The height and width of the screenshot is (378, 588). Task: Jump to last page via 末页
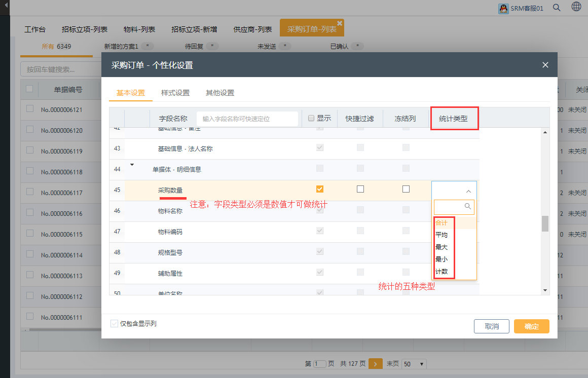click(x=392, y=364)
